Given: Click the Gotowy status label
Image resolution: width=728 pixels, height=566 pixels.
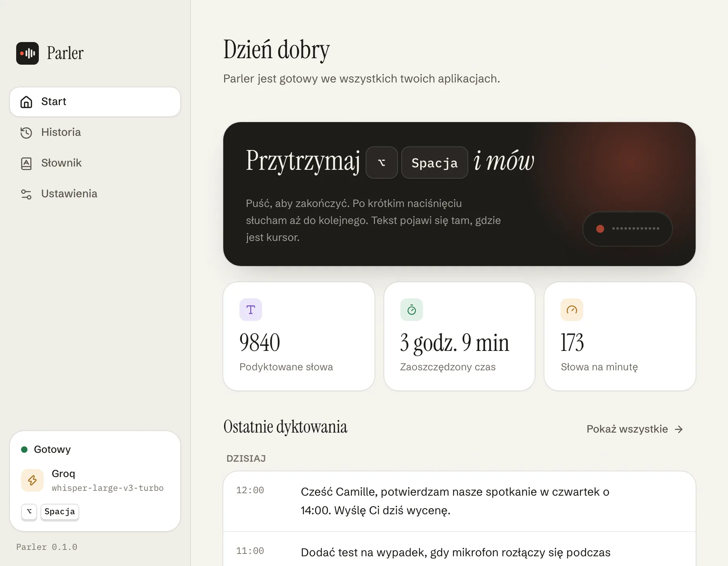Looking at the screenshot, I should (x=52, y=450).
